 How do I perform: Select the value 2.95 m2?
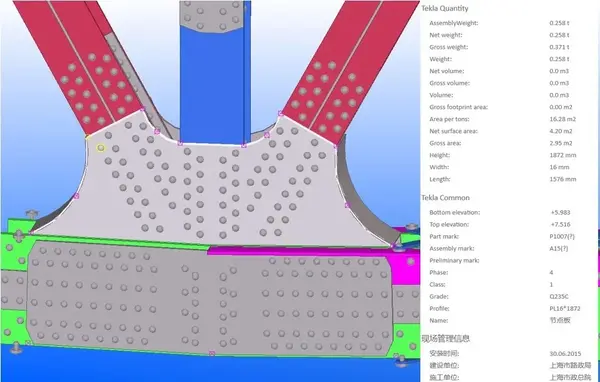[x=561, y=143]
